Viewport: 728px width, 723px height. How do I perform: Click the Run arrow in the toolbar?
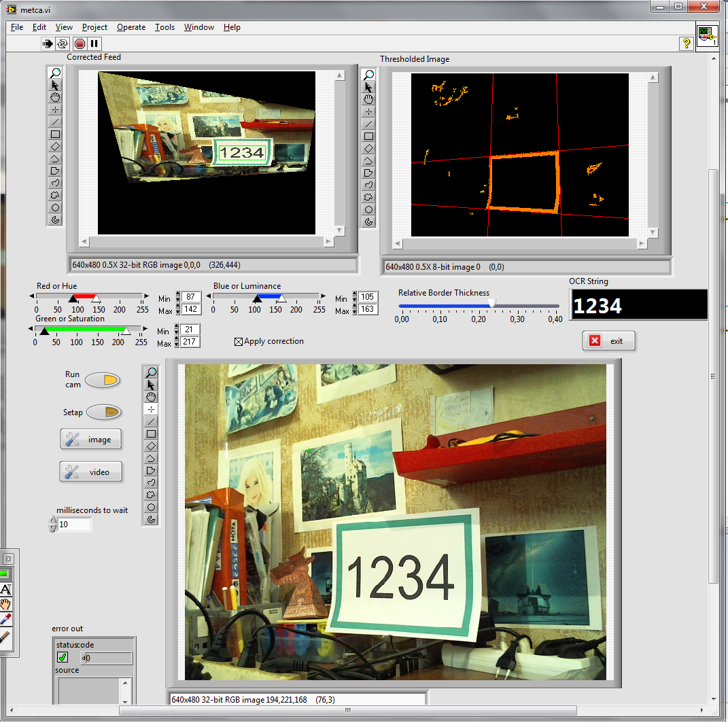[48, 43]
